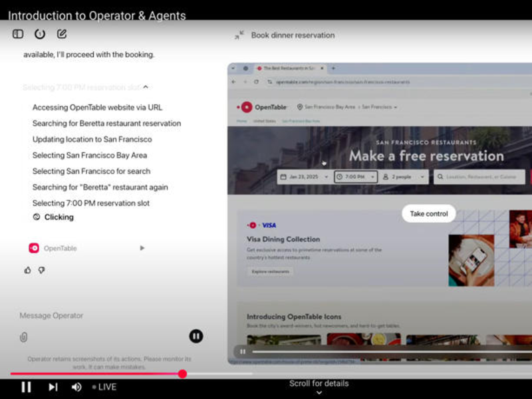Viewport: 532px width, 399px height.
Task: Toggle the sidebar panel icon
Action: click(x=18, y=34)
